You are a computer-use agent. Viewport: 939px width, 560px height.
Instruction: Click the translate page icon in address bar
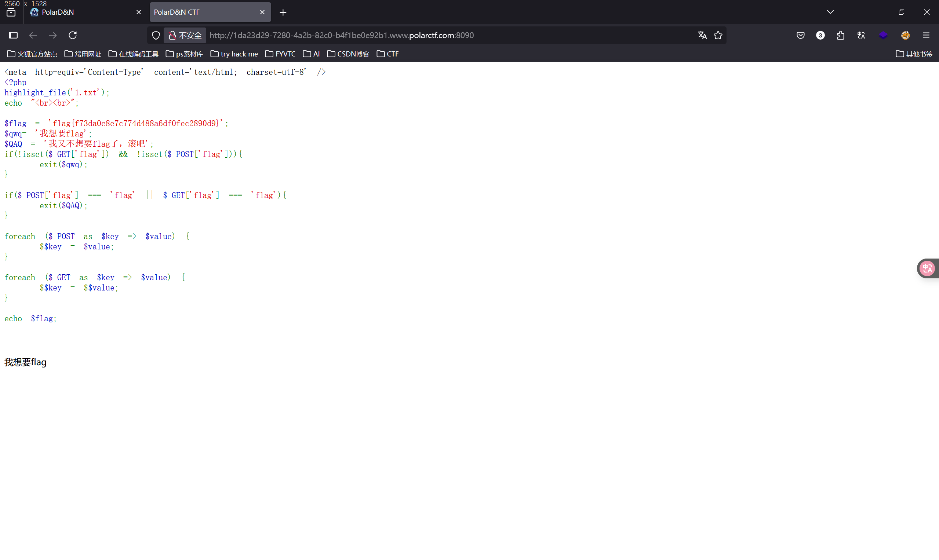tap(702, 35)
